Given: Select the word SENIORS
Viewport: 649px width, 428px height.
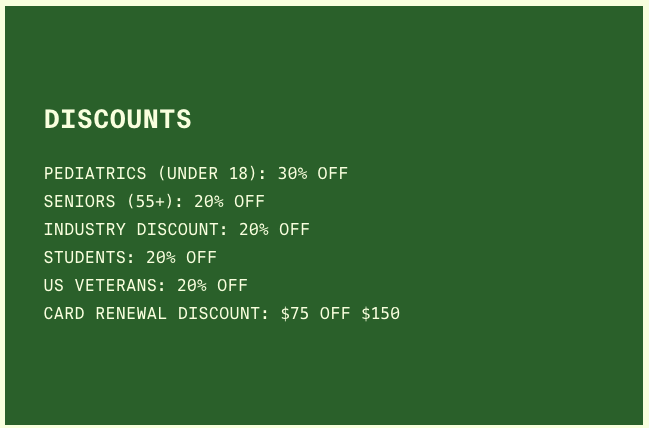Looking at the screenshot, I should (80, 201).
